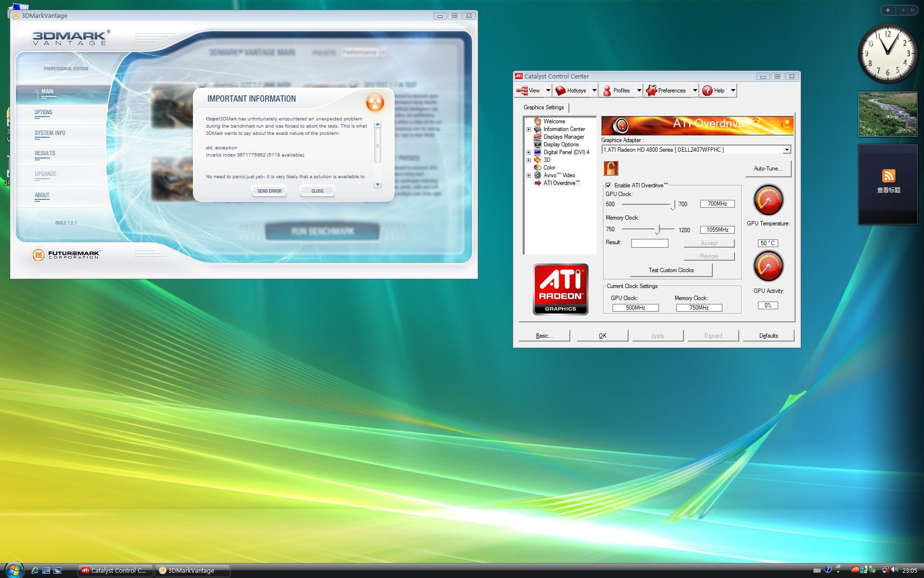The width and height of the screenshot is (924, 578).
Task: Click the SEND ERROR button
Action: pos(269,191)
